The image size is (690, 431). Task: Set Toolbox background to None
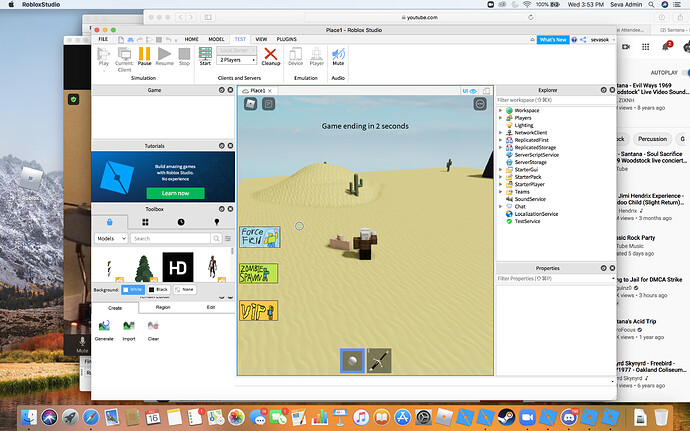[x=184, y=289]
